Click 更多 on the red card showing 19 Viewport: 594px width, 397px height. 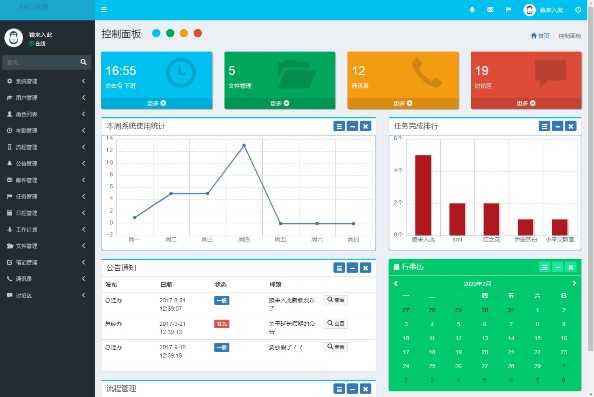pos(526,103)
